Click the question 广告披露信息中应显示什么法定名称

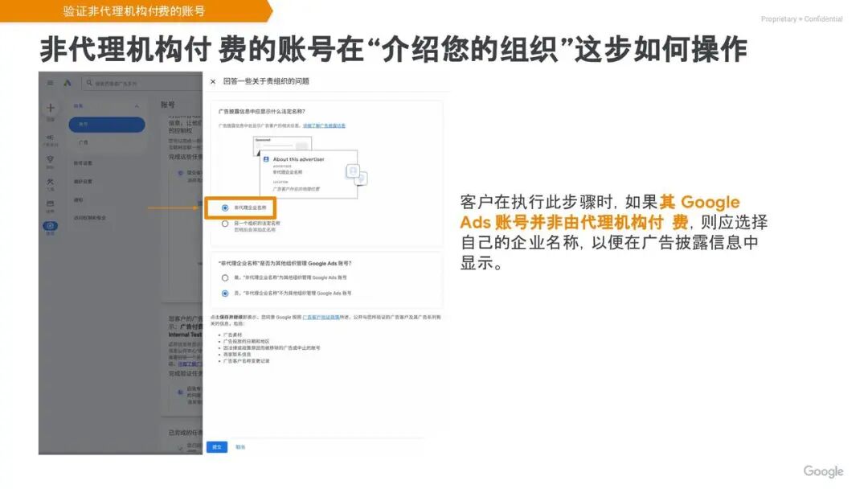pyautogui.click(x=261, y=111)
